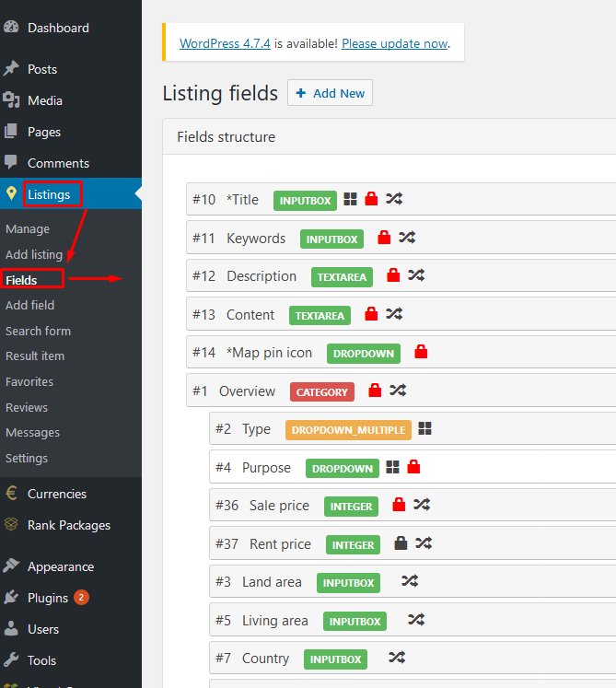Click the grid icon on Title row
This screenshot has height=688, width=616.
click(x=350, y=199)
